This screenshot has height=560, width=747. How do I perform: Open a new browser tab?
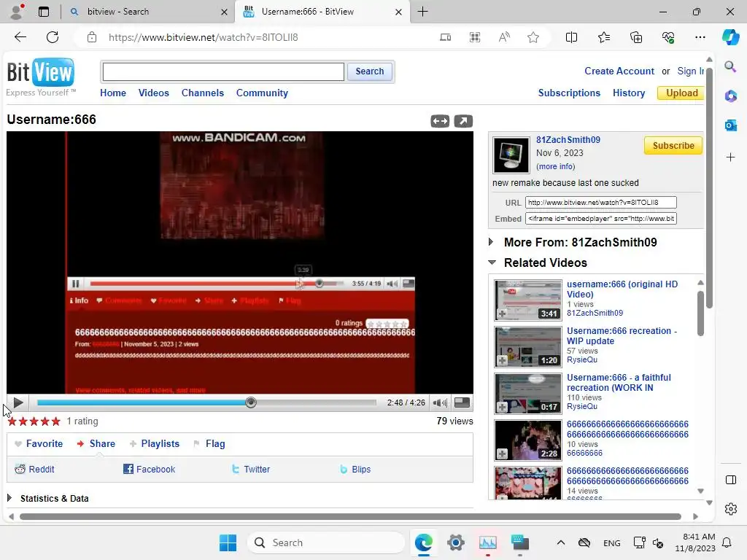[x=422, y=12]
